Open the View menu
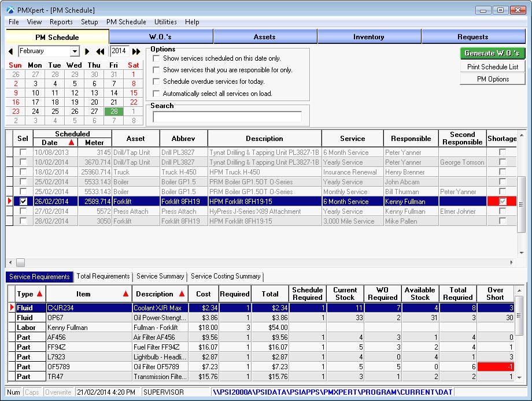 pos(34,22)
